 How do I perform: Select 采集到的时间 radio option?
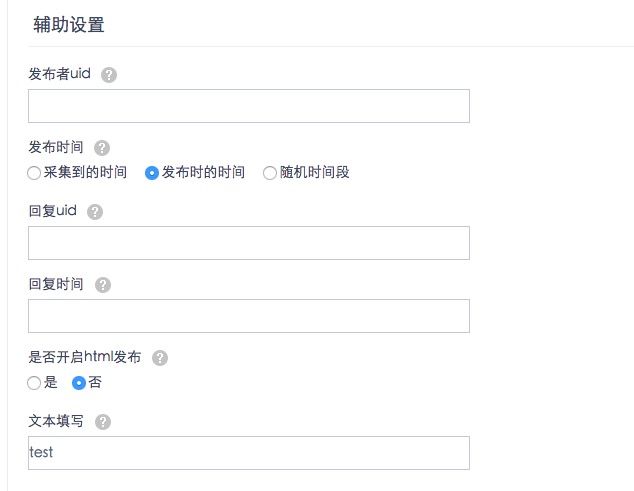[34, 173]
